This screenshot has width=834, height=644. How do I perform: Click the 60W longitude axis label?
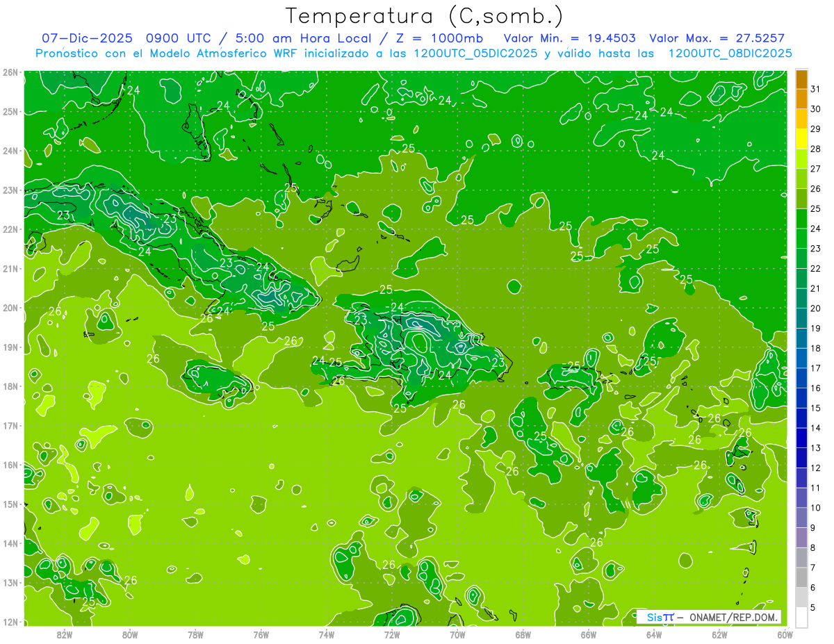point(785,635)
